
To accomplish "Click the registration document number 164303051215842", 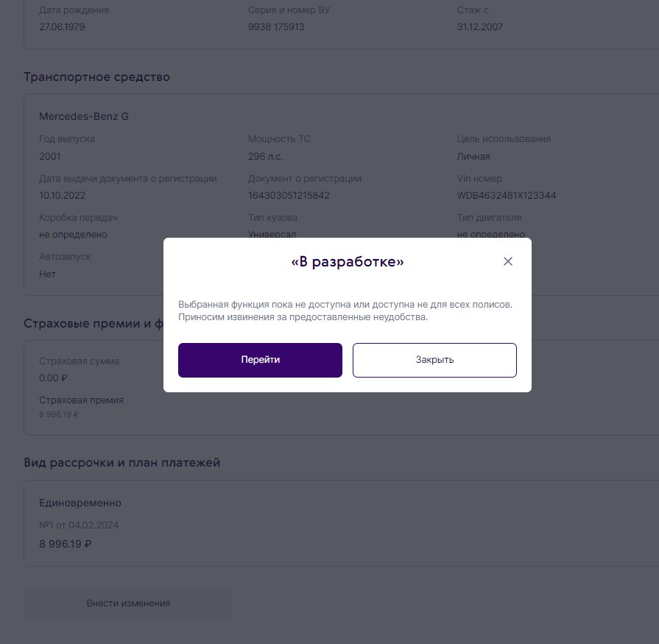I will 289,195.
